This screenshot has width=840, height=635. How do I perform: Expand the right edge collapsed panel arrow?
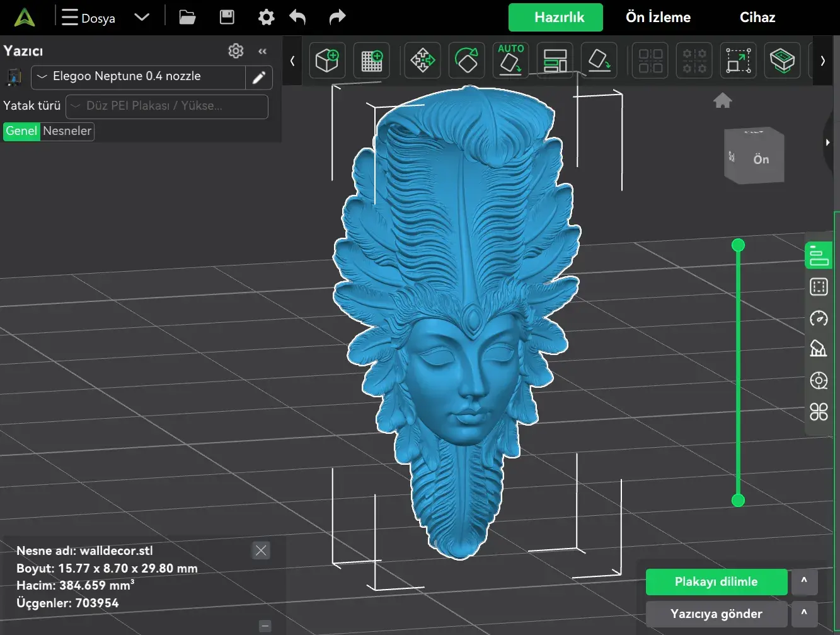pos(828,143)
